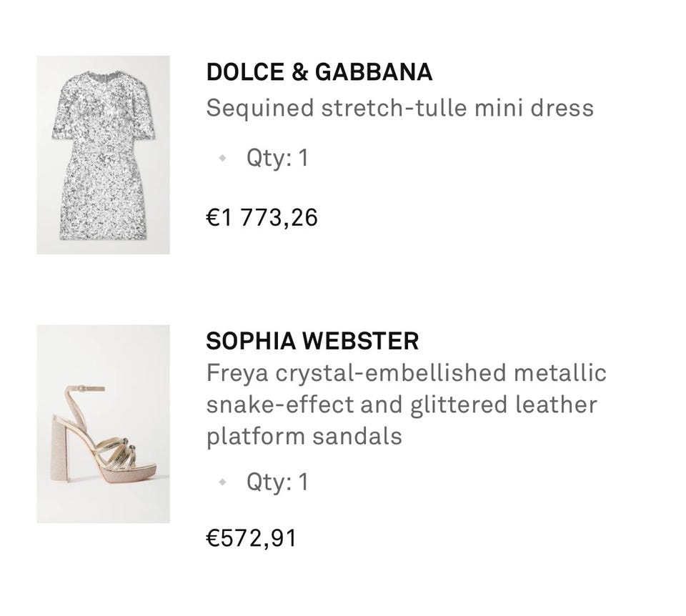Select "Qty: 1" under the platform sandals
The height and width of the screenshot is (616, 686).
[277, 482]
